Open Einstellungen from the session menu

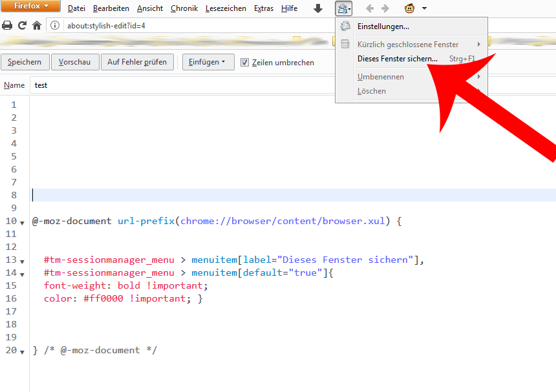(x=383, y=26)
